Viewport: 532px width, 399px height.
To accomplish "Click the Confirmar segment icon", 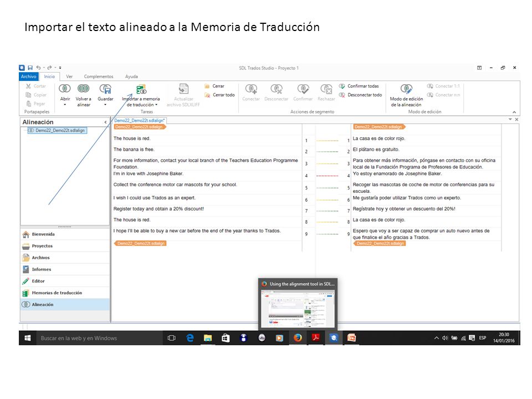I will click(x=303, y=89).
